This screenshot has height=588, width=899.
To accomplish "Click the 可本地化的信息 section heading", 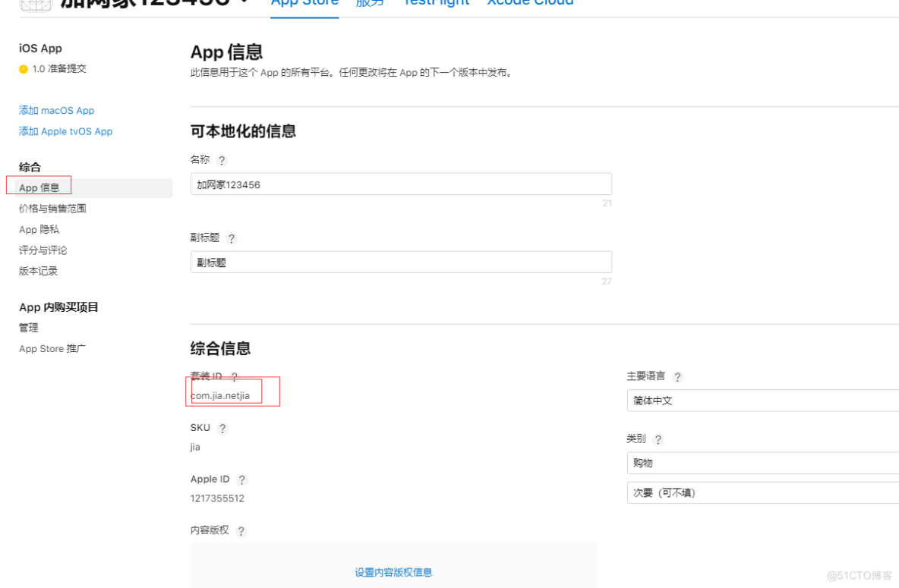I will [x=243, y=131].
